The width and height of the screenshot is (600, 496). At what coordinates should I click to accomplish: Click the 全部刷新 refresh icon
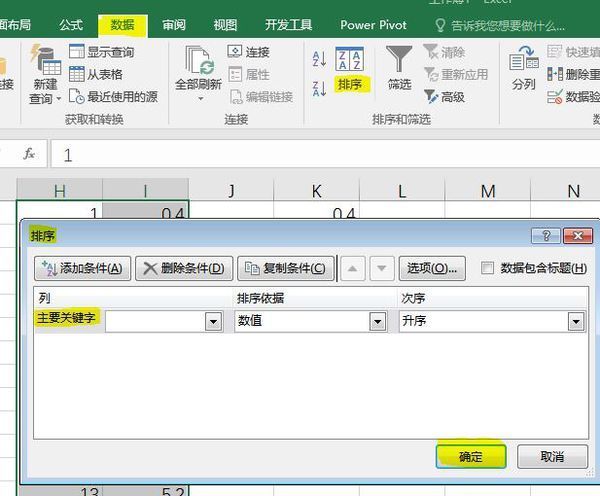tap(199, 60)
